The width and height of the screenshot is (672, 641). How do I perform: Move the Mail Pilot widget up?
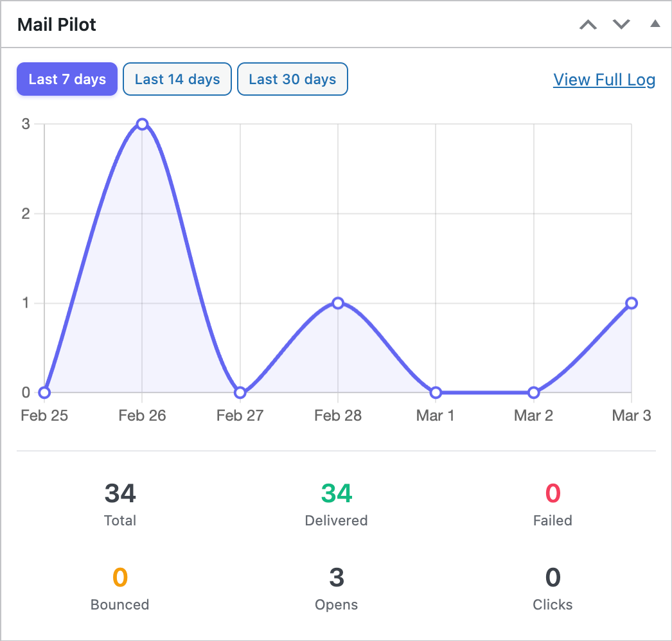pos(588,24)
